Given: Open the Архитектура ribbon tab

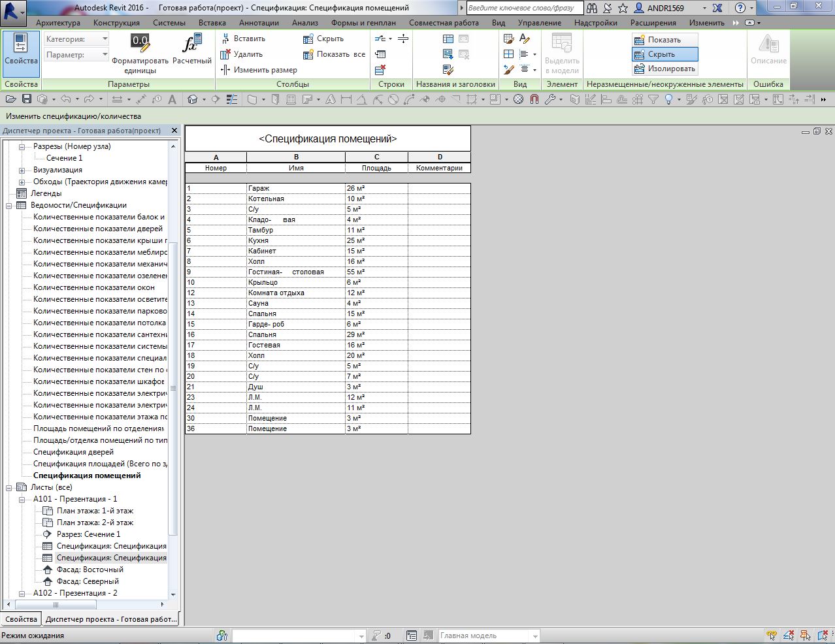Looking at the screenshot, I should coord(58,23).
